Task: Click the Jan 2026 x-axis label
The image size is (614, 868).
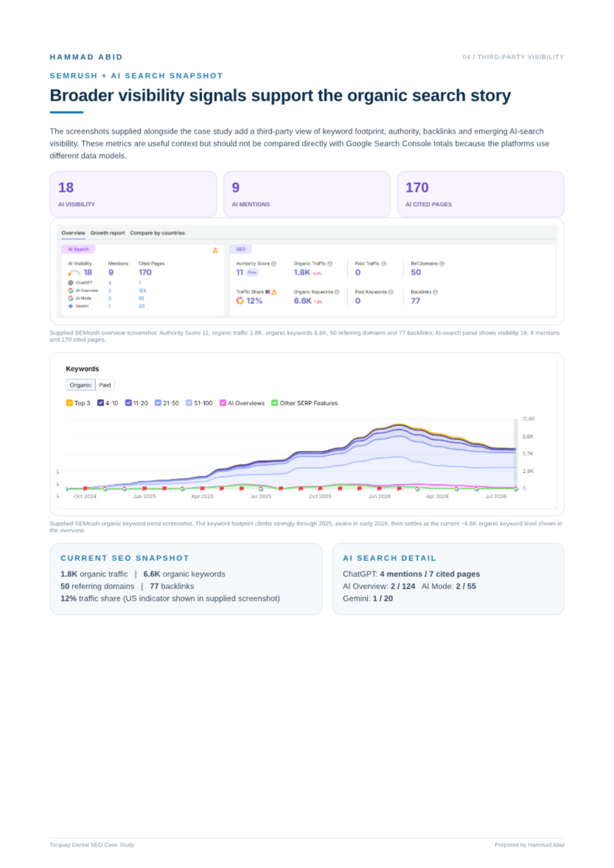Action: (x=379, y=496)
